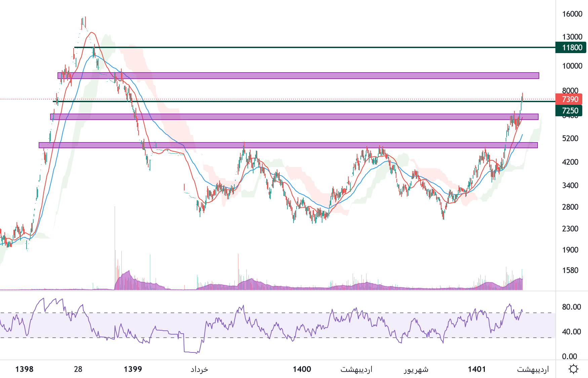
Task: Click the 1399 label on time axis
Action: pyautogui.click(x=133, y=369)
